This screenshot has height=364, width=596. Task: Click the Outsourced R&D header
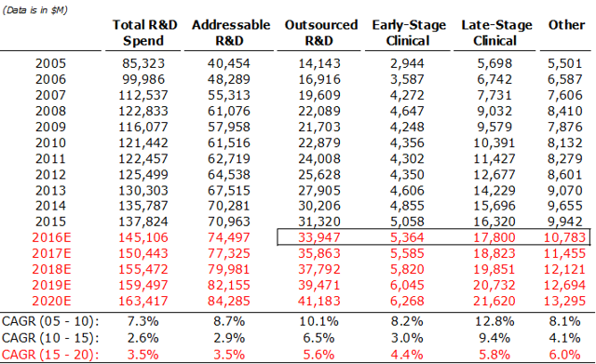tap(320, 33)
